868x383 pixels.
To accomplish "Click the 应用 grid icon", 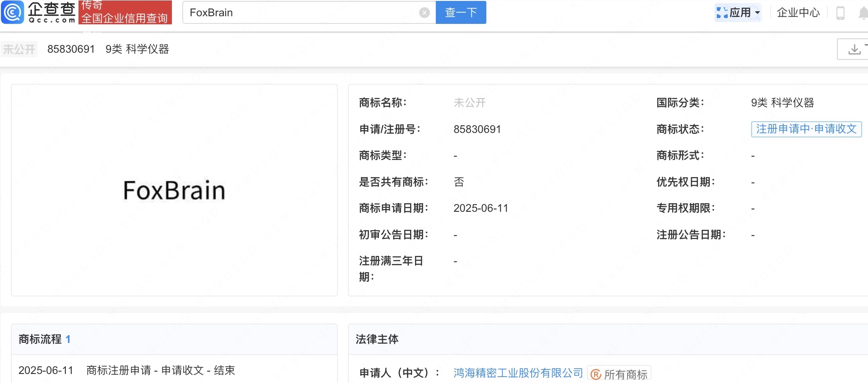I will pos(722,13).
